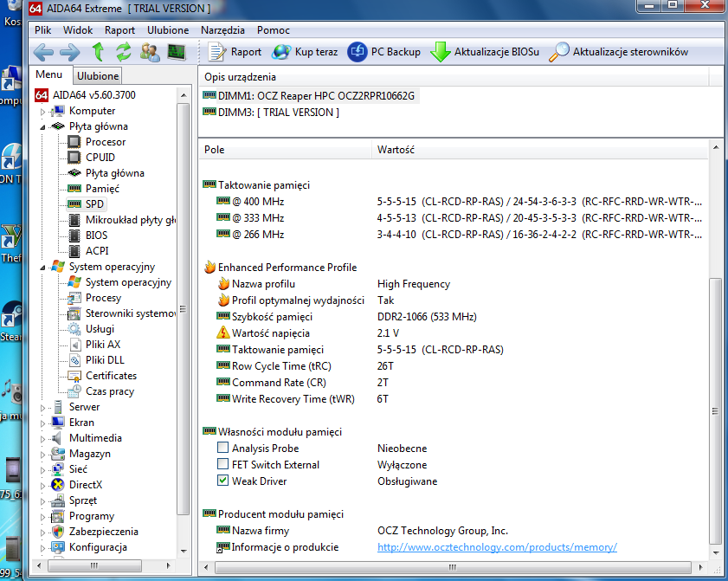Open the Plik menu
Screen dimensions: 728x581
point(42,30)
